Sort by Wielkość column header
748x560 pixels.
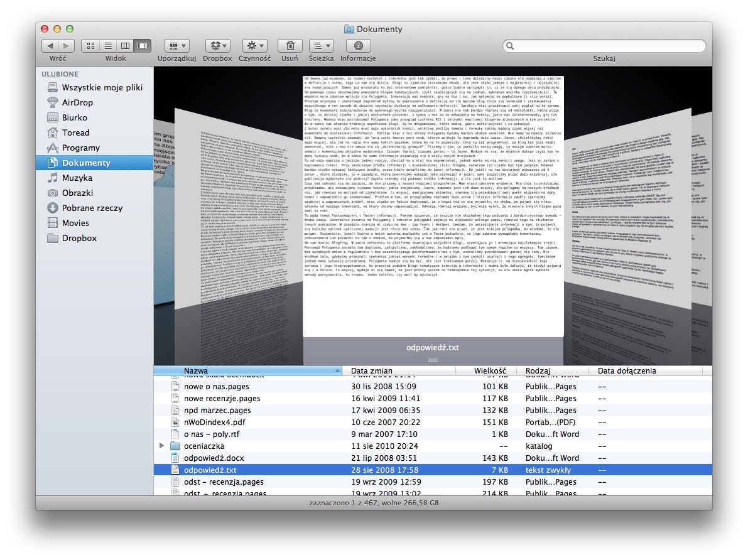[490, 370]
